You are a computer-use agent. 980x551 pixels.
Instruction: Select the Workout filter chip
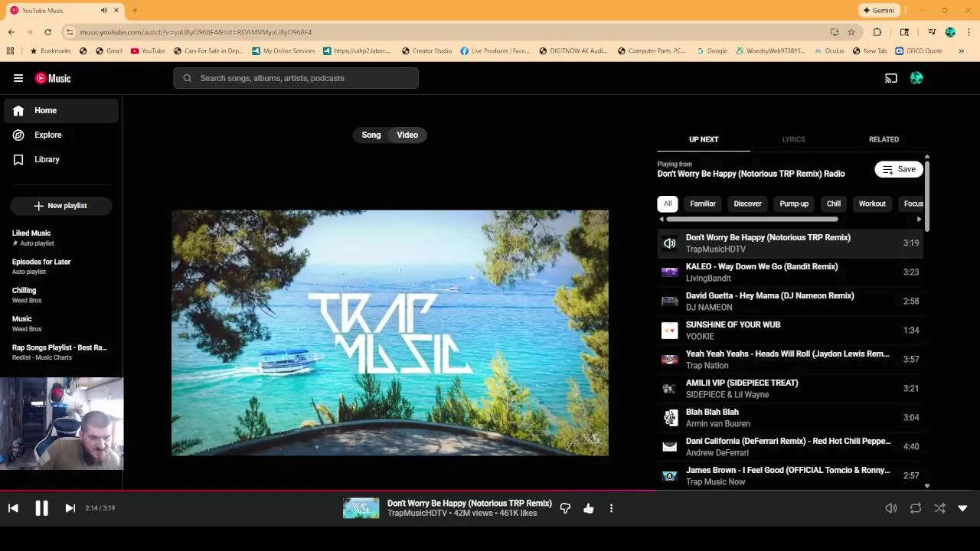click(872, 204)
